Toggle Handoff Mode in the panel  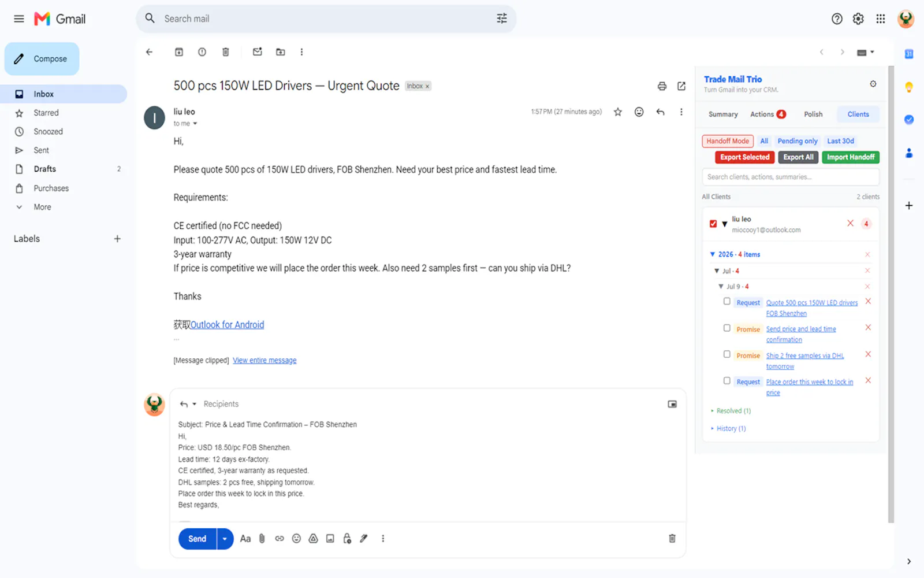pos(728,141)
